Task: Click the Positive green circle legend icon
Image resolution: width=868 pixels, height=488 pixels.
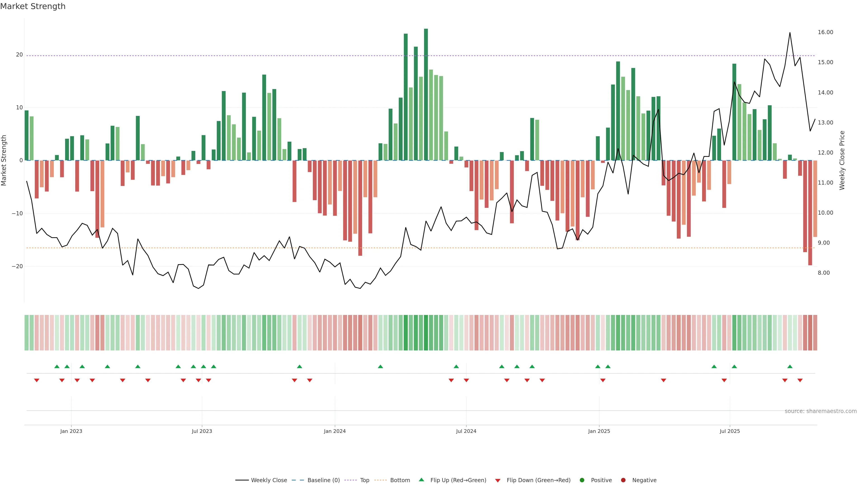Action: point(582,480)
